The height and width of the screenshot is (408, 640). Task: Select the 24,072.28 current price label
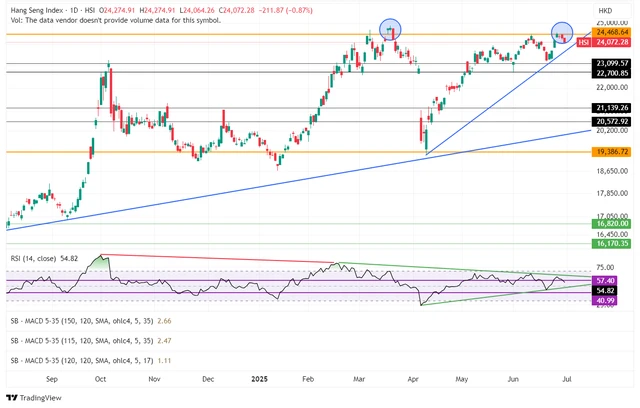click(612, 42)
